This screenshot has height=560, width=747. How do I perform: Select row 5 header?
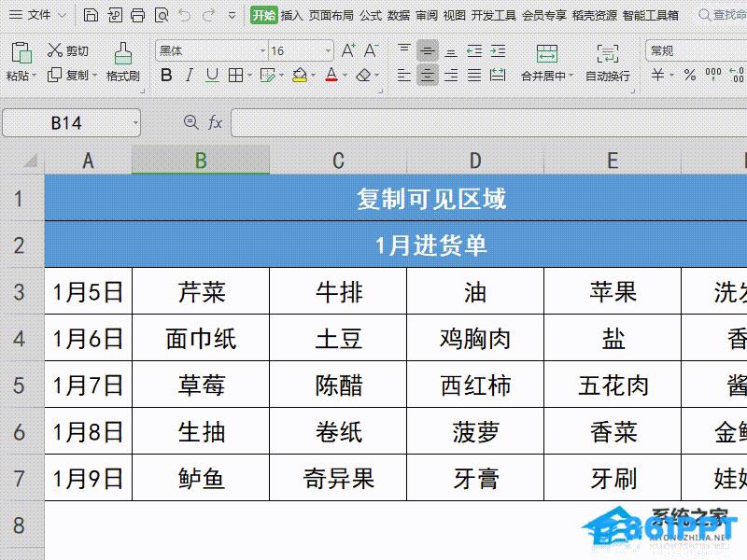(x=19, y=385)
